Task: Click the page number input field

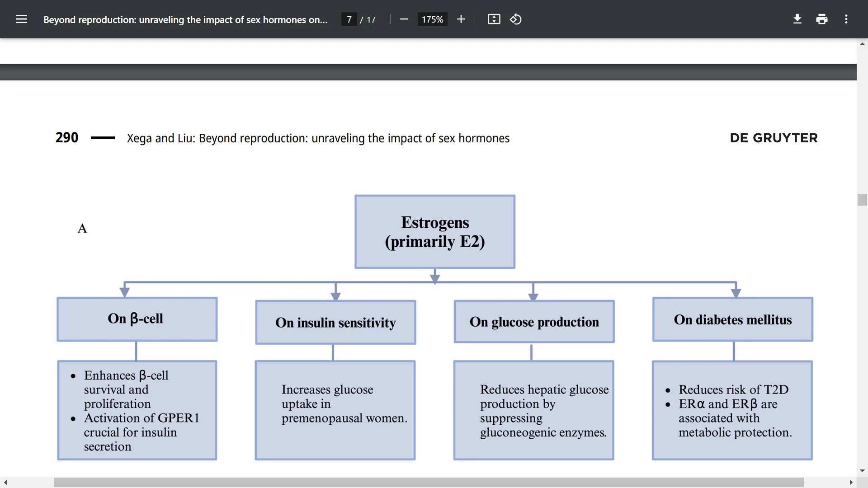Action: point(349,19)
